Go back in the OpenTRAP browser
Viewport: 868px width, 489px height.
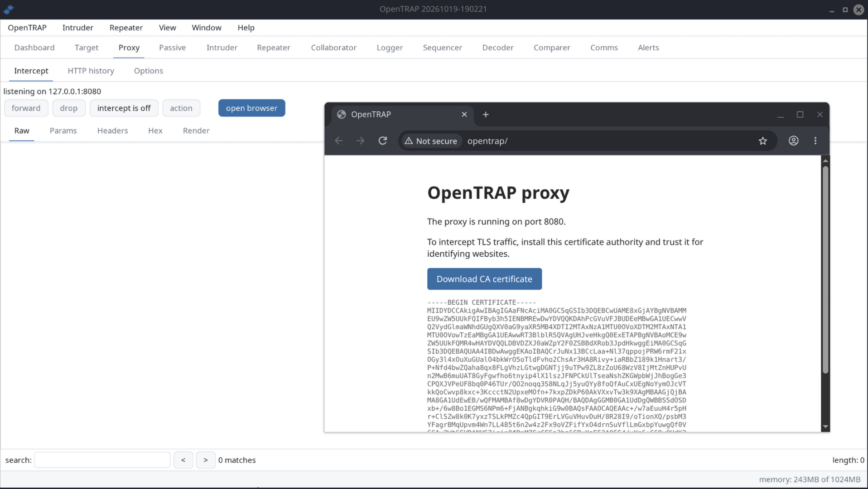point(339,141)
